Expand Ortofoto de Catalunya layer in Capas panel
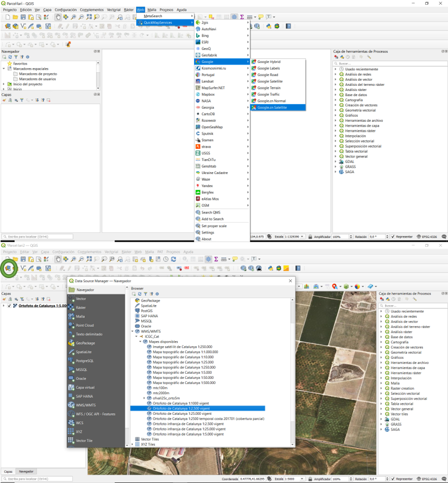This screenshot has height=483, width=448. pos(3,306)
